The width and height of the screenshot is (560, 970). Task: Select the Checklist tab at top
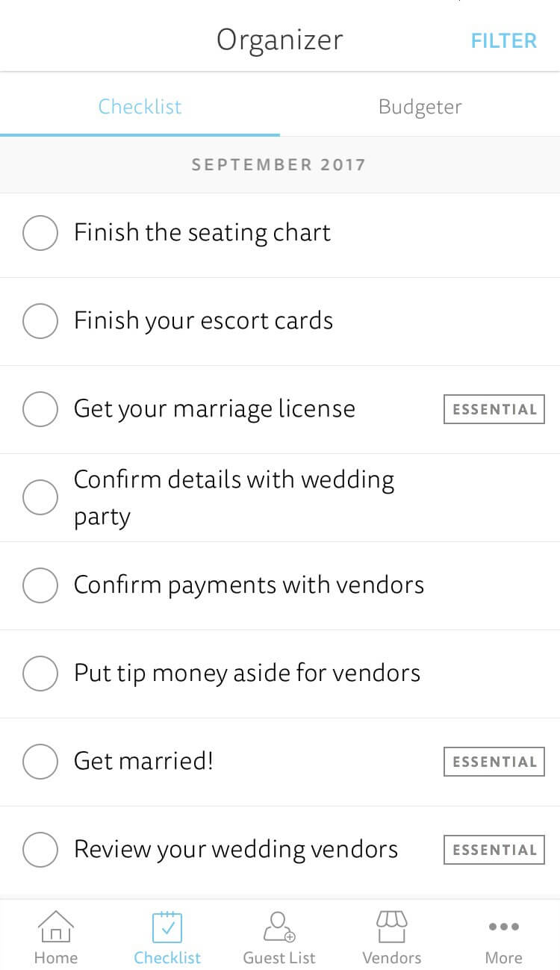click(140, 107)
